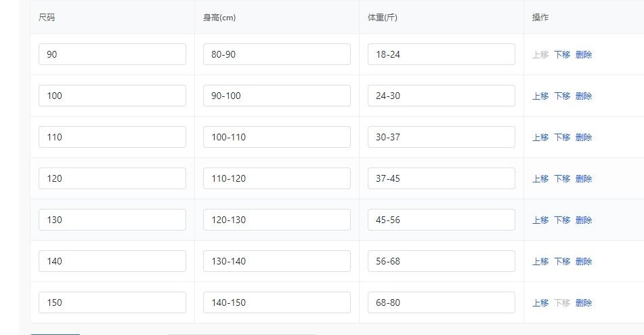Screen dimensions: 644x335
Task: Delete the size 90 row (删除)
Action: click(x=584, y=55)
